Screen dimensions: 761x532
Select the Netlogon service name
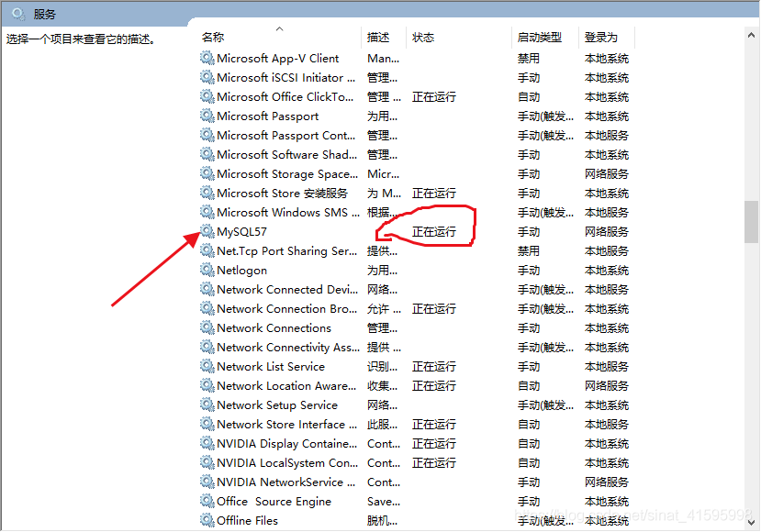pos(241,270)
